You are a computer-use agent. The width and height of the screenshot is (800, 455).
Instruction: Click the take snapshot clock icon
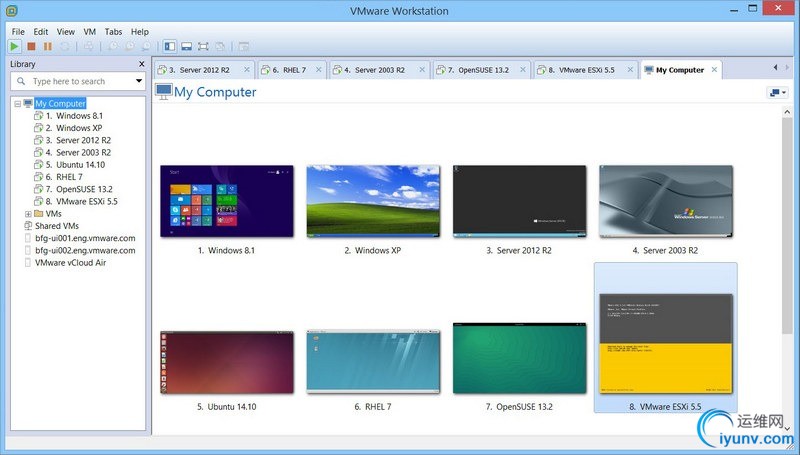(x=112, y=46)
